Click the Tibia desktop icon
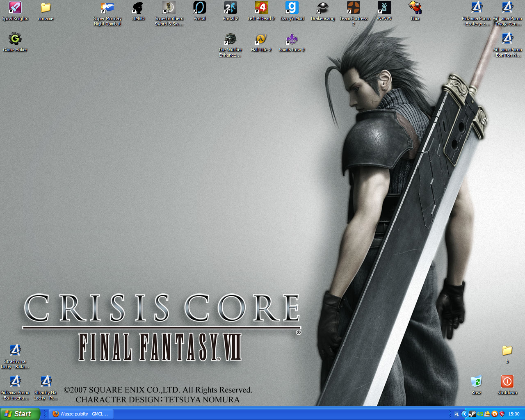 (415, 8)
